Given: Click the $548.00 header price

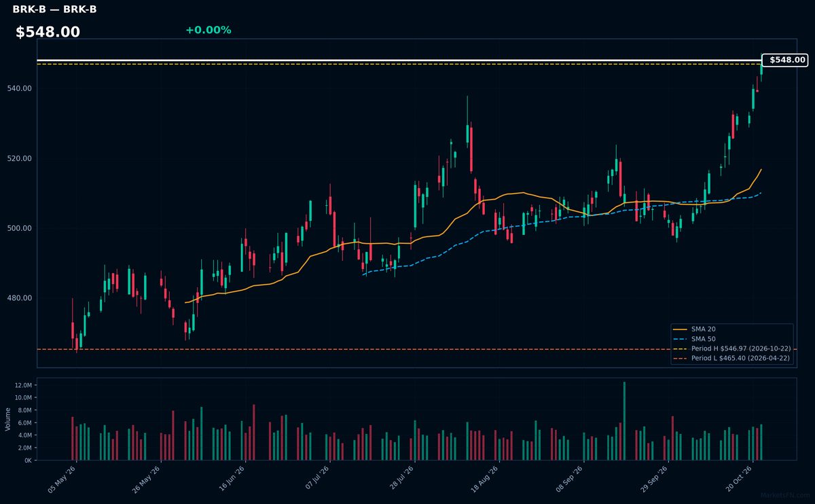Looking at the screenshot, I should click(x=48, y=32).
